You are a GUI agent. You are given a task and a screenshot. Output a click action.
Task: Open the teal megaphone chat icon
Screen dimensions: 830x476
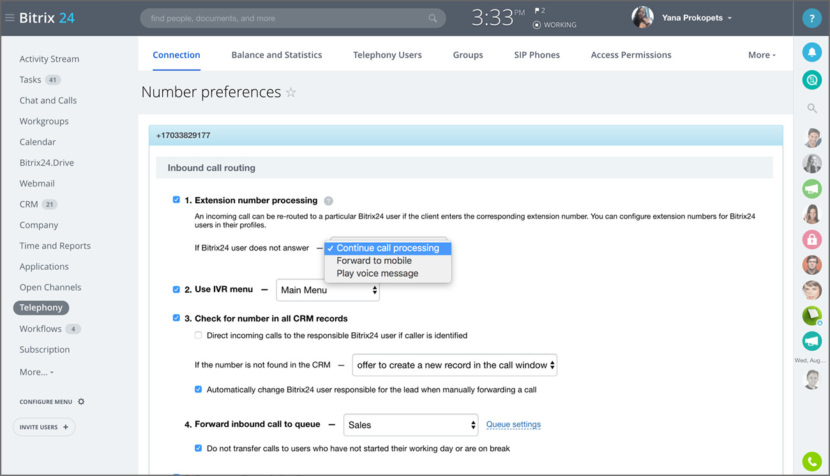(x=811, y=341)
